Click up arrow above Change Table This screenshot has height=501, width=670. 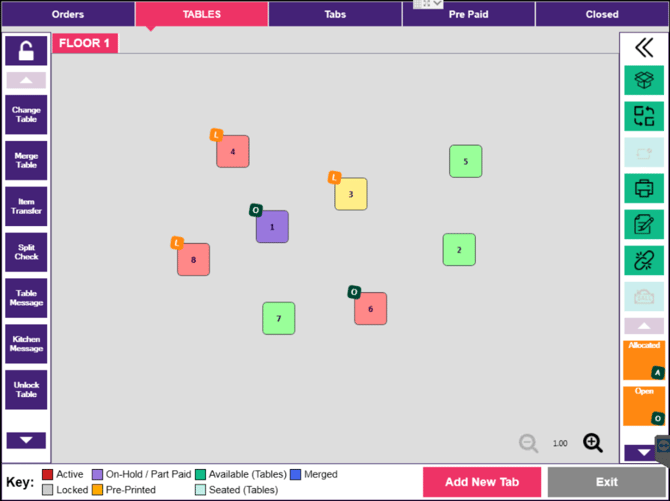[x=26, y=80]
